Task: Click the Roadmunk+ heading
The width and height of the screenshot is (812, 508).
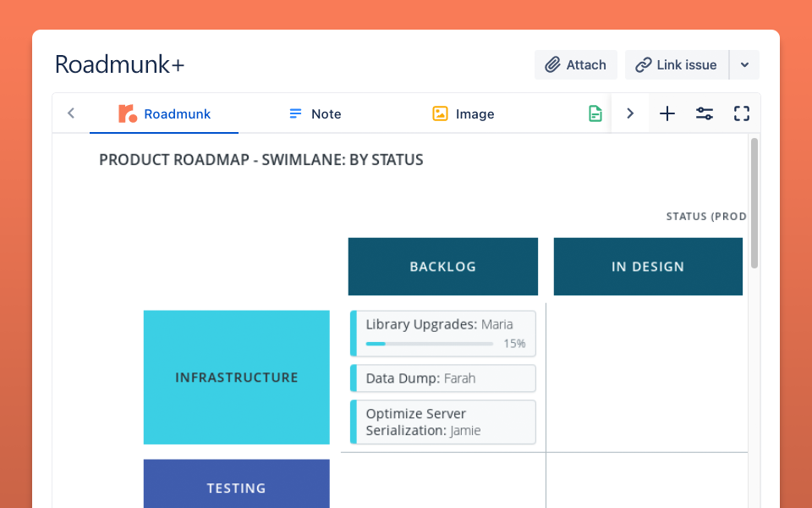Action: point(119,64)
